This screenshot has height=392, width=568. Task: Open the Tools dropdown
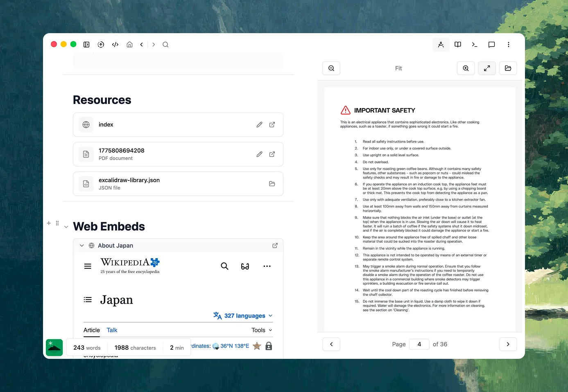(x=262, y=330)
